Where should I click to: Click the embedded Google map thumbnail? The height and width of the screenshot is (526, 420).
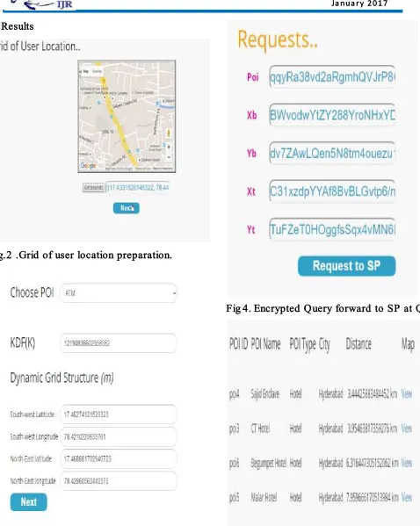coord(127,117)
